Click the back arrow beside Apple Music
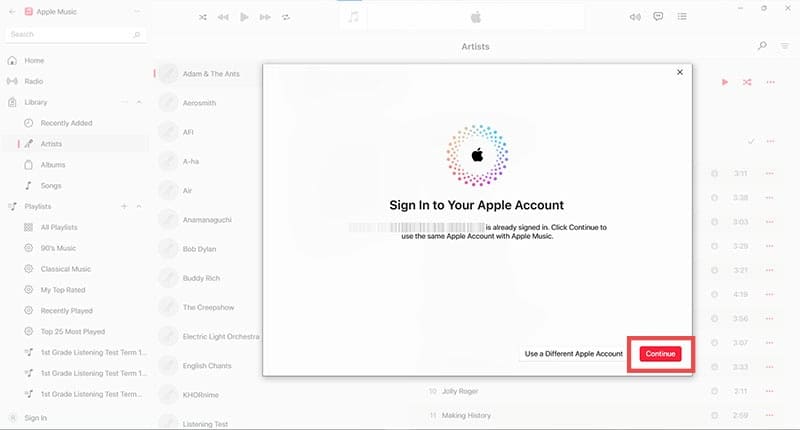Image resolution: width=800 pixels, height=430 pixels. pos(12,11)
